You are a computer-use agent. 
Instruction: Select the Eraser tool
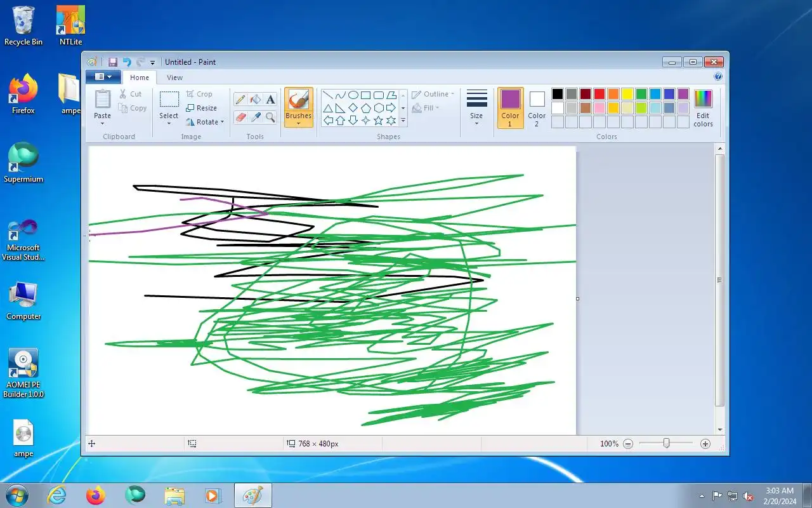click(x=240, y=117)
